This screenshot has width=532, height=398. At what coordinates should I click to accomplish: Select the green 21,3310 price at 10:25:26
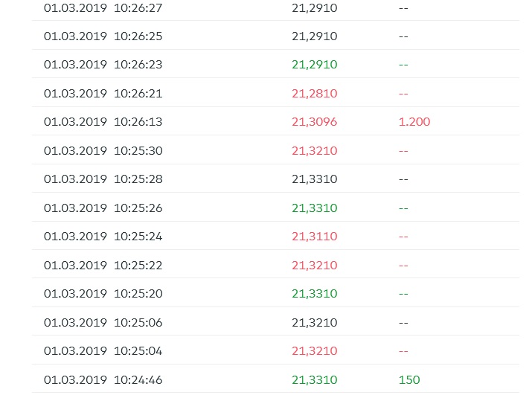(x=314, y=208)
